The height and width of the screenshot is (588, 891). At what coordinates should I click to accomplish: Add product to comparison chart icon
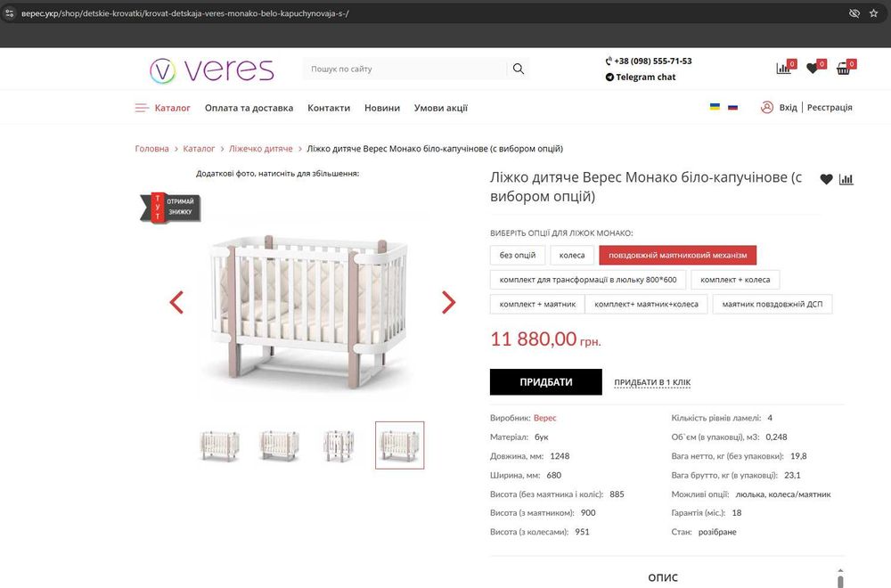click(x=846, y=180)
